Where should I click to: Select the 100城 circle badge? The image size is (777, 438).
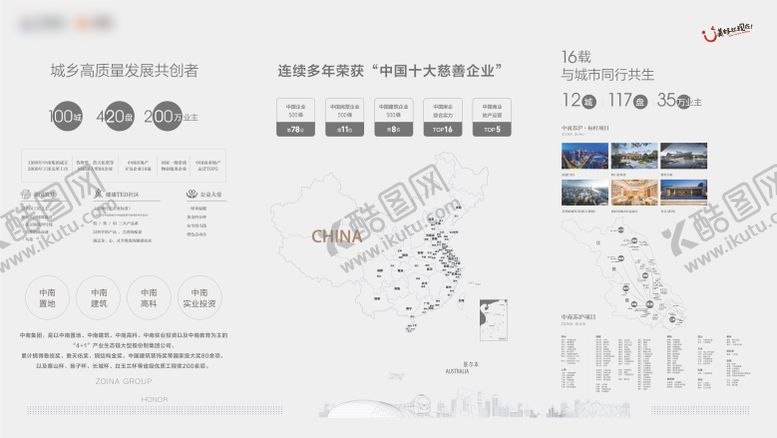pos(66,116)
